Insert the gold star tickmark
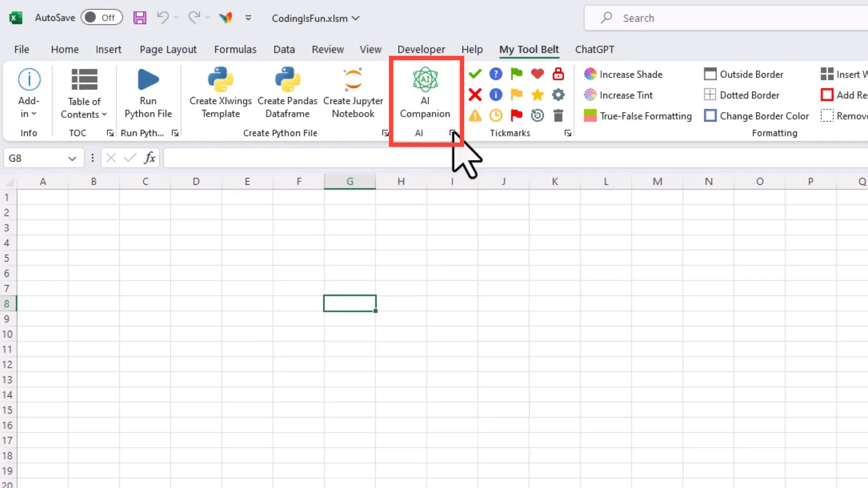 click(537, 95)
